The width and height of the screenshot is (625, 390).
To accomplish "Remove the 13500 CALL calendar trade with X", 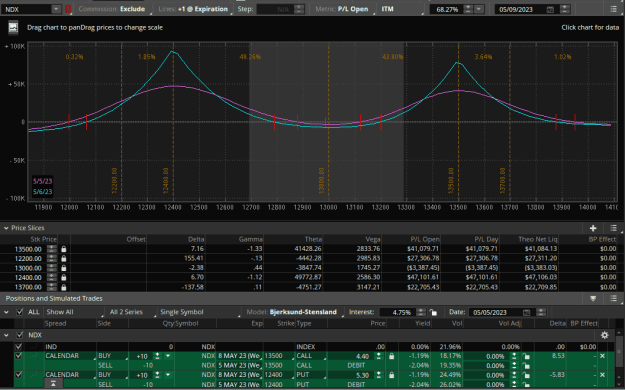I will pos(602,356).
